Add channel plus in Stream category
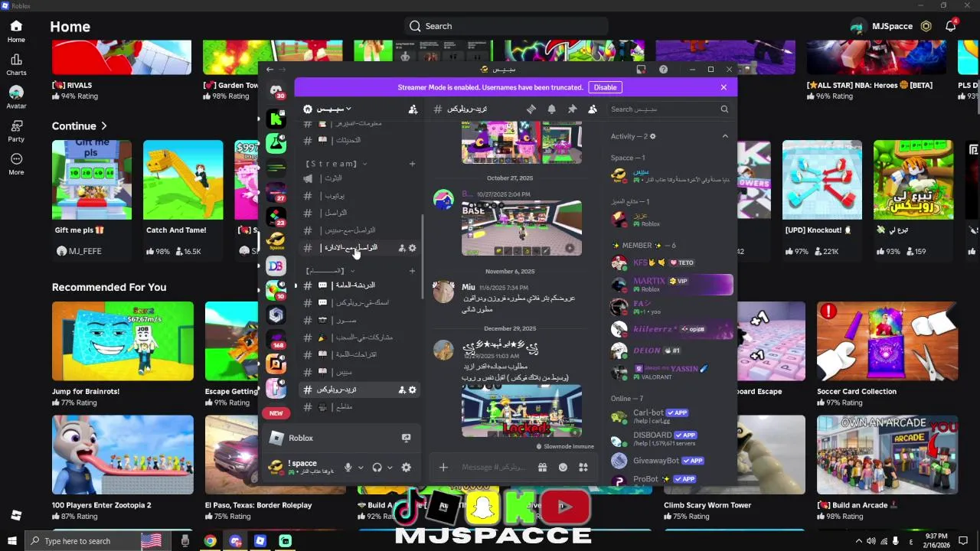The width and height of the screenshot is (980, 551). [x=412, y=164]
